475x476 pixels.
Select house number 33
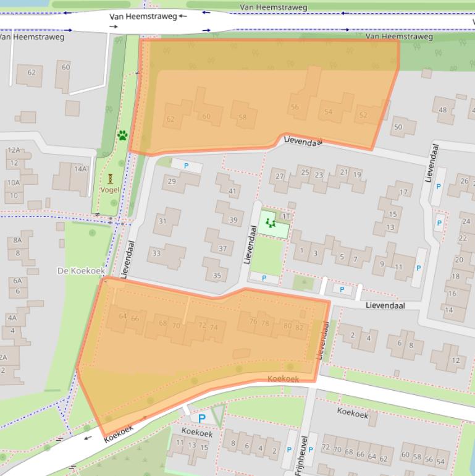[x=156, y=253]
